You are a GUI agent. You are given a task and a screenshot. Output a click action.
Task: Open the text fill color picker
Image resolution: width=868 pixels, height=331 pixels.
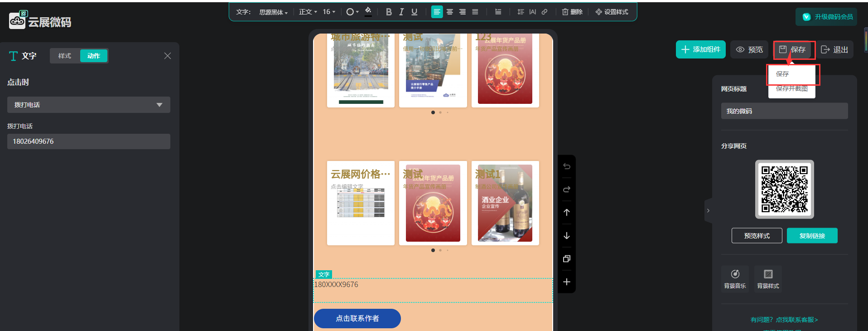[368, 11]
